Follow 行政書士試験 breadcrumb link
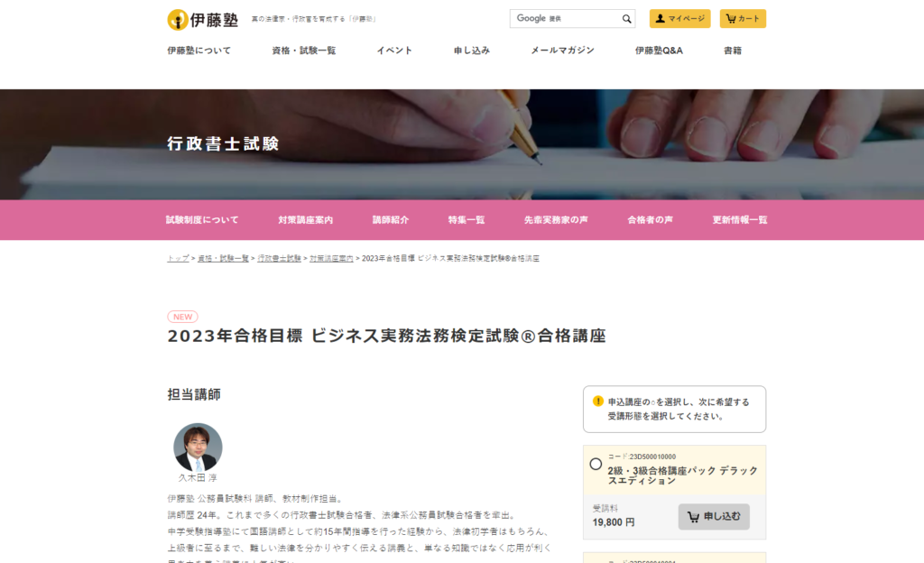Screen dimensions: 924x563 pyautogui.click(x=279, y=259)
